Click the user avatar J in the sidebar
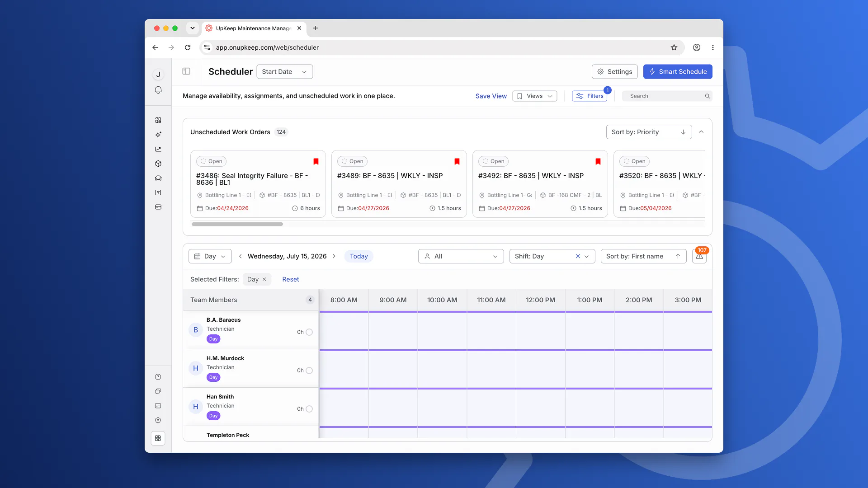This screenshot has width=868, height=488. point(158,75)
